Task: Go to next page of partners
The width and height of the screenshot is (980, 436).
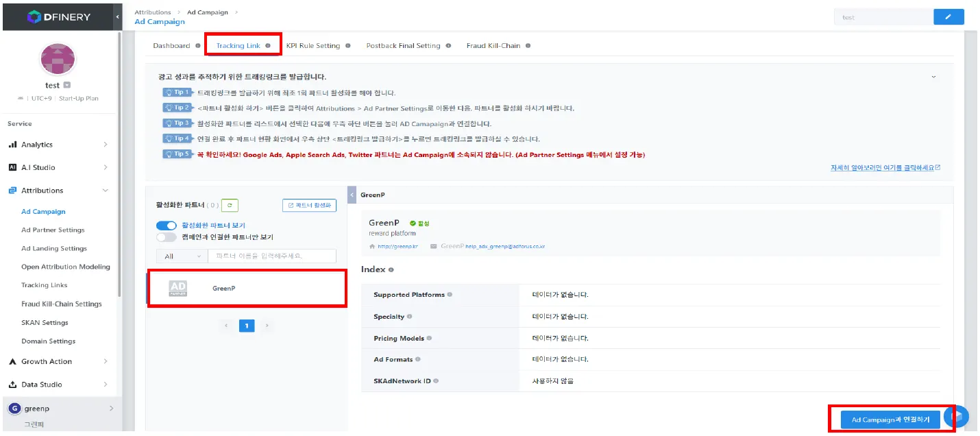Action: tap(267, 326)
